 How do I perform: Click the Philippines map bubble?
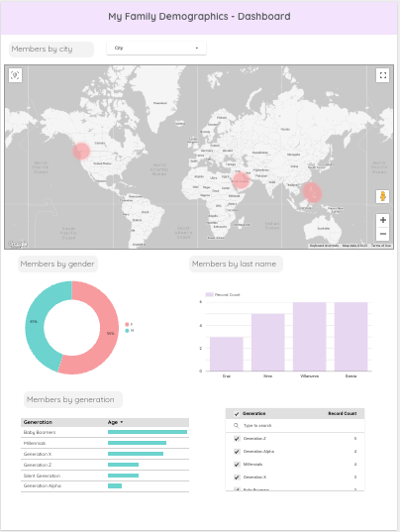pos(312,192)
